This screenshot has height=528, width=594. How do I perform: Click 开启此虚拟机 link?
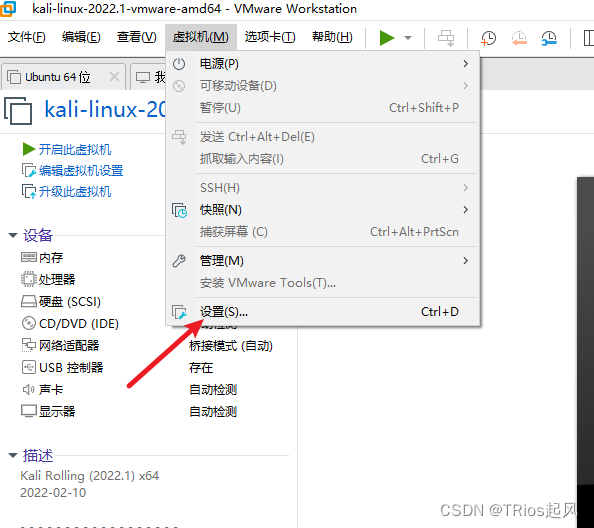coord(75,150)
